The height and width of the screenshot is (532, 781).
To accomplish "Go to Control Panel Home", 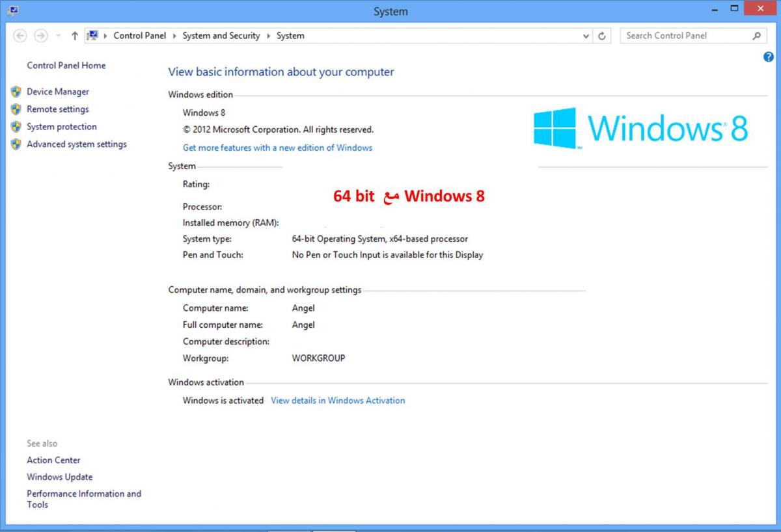I will 66,65.
